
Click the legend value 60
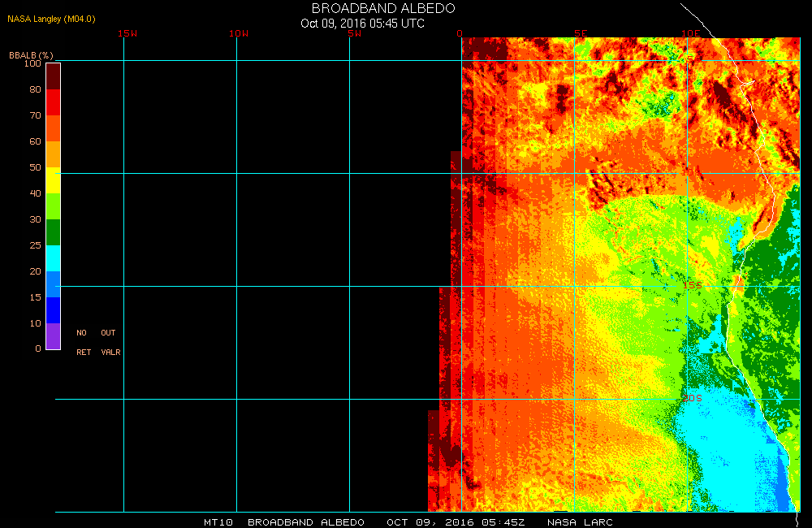(35, 141)
